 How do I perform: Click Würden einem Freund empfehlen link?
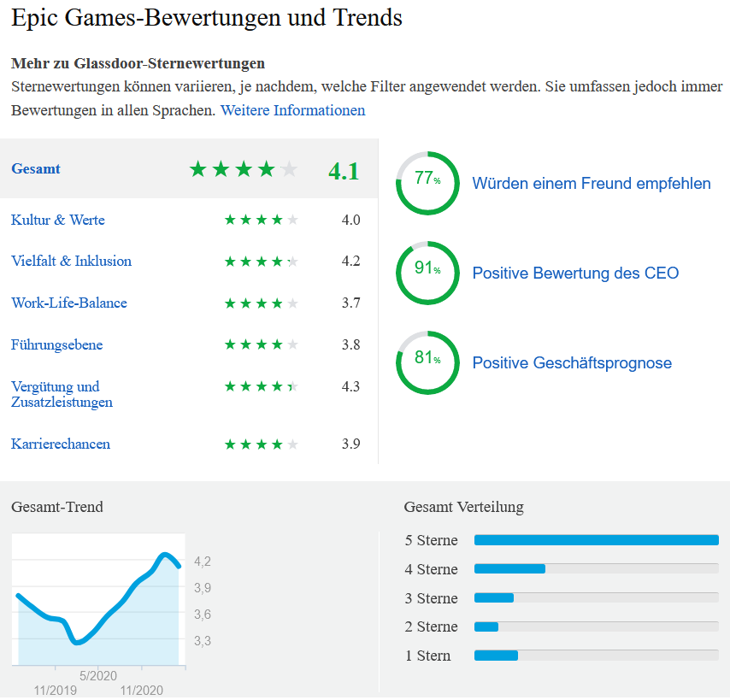(592, 184)
